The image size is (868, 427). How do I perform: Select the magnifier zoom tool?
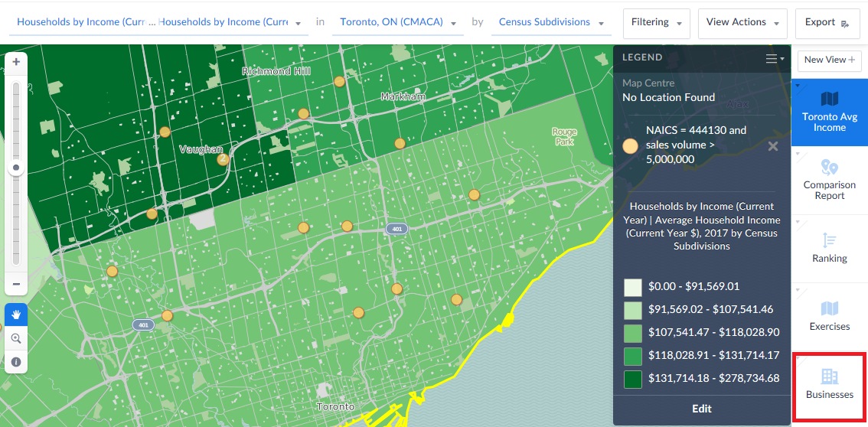click(x=16, y=338)
